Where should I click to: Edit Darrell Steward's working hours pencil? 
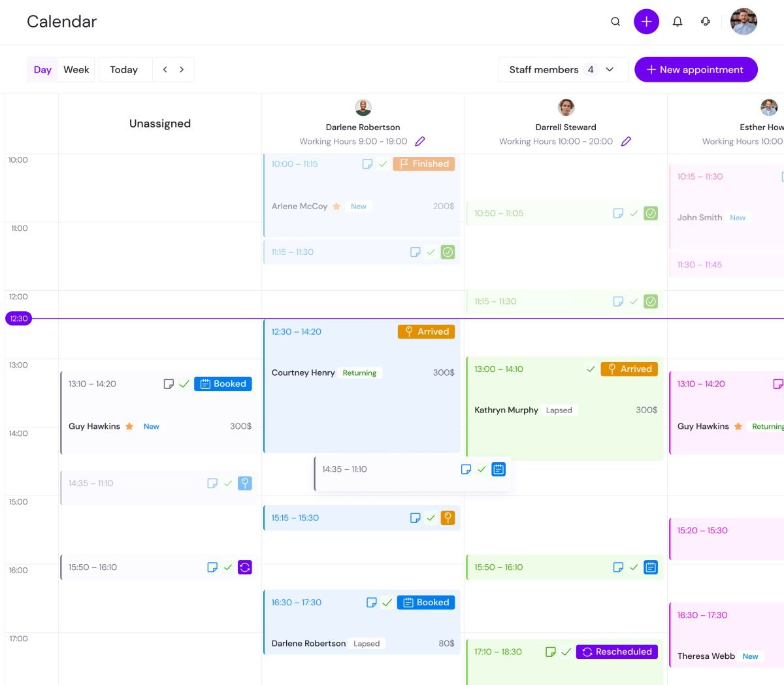(626, 141)
